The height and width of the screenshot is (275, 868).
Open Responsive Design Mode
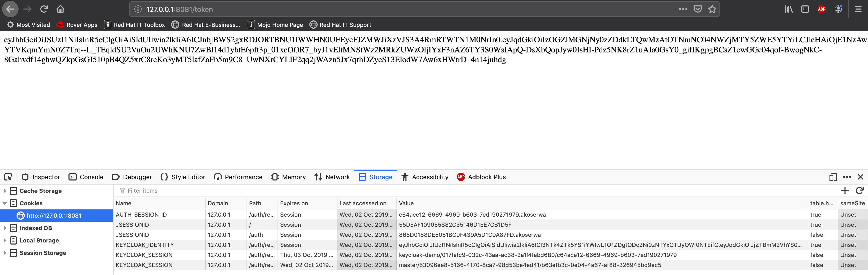(833, 177)
